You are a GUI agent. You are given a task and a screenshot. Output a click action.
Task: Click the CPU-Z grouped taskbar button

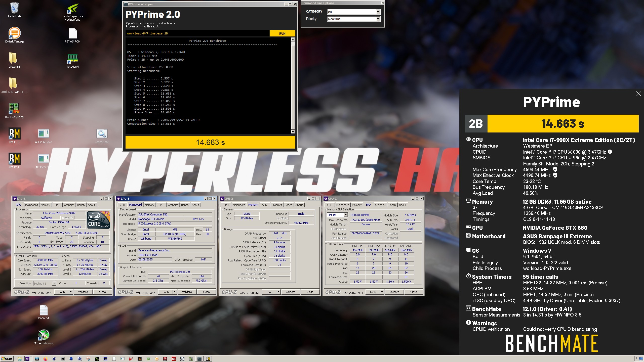28,359
